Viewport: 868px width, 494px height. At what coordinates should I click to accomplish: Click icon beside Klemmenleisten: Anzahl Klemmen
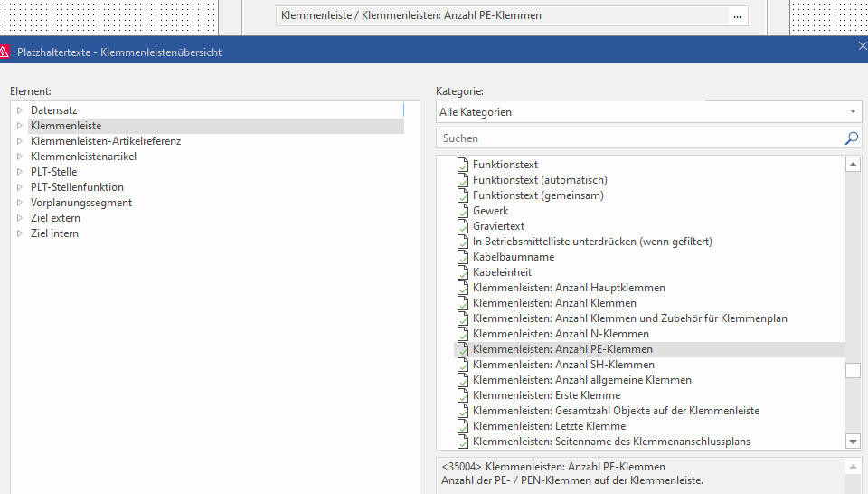pyautogui.click(x=463, y=303)
